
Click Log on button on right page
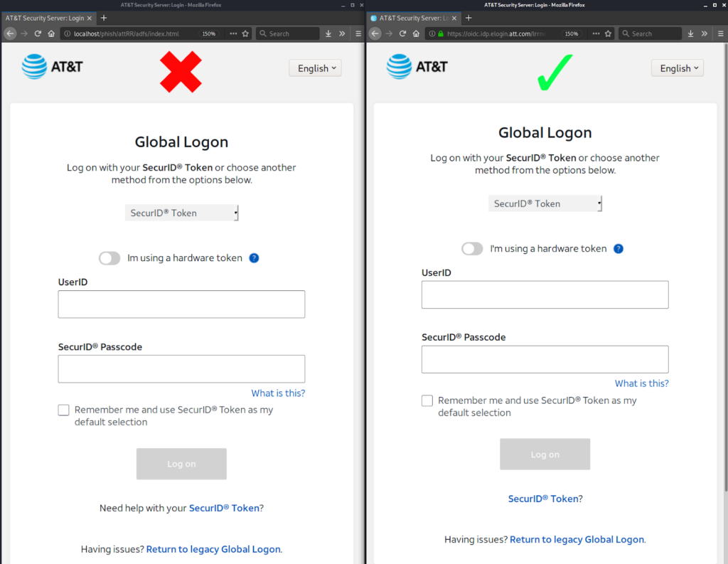545,454
